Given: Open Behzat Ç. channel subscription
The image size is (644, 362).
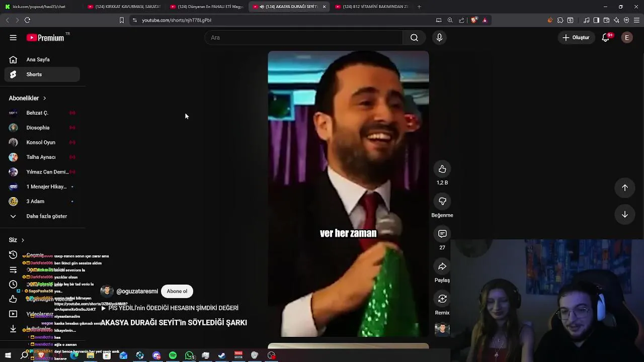Looking at the screenshot, I should point(42,113).
